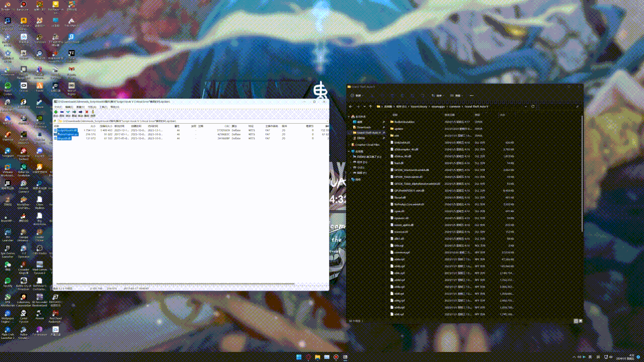This screenshot has width=644, height=362.
Task: Select Grand Theft Auto V in Explorer sidebar
Action: click(368, 133)
